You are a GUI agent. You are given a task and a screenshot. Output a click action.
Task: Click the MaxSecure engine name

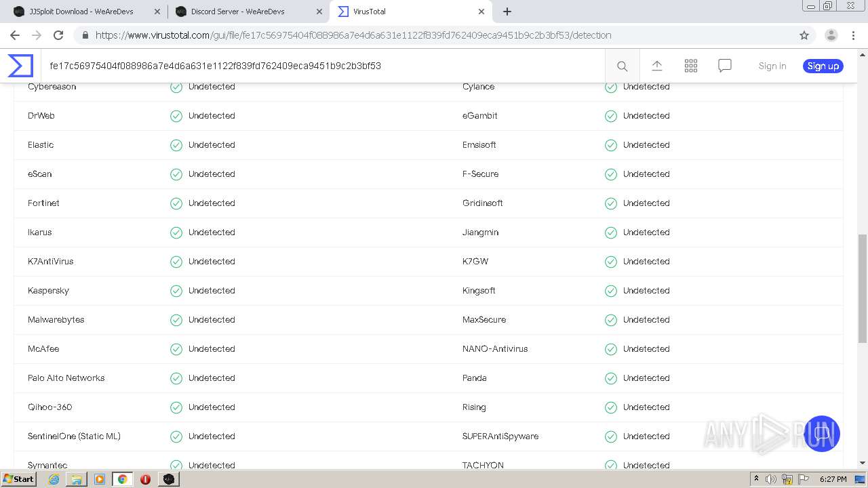pos(484,319)
